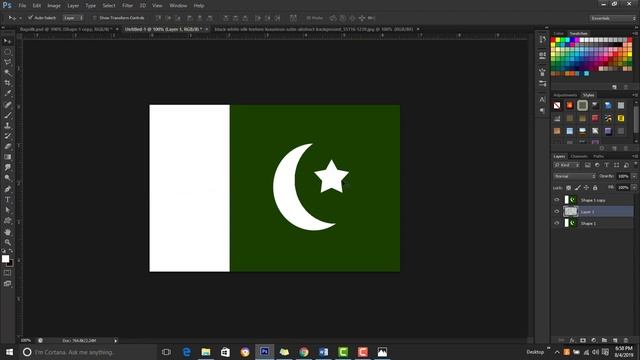This screenshot has width=640, height=360.
Task: Open the Filter menu
Action: 127,6
